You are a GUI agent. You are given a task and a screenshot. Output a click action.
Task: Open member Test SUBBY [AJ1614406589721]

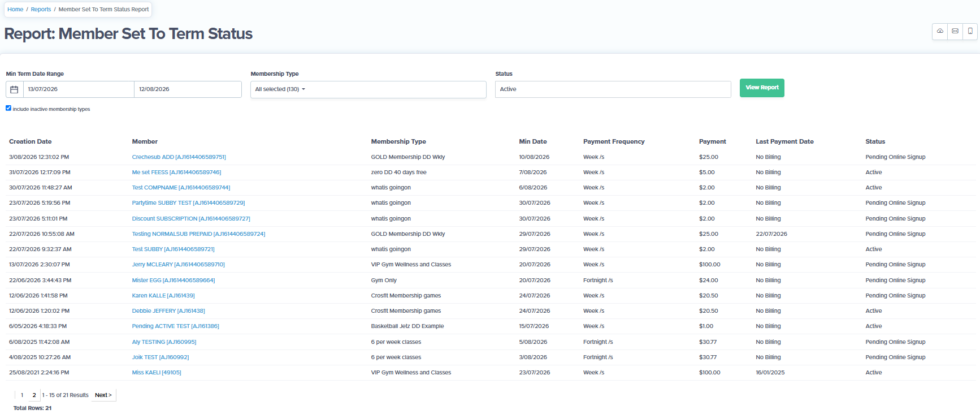click(173, 249)
